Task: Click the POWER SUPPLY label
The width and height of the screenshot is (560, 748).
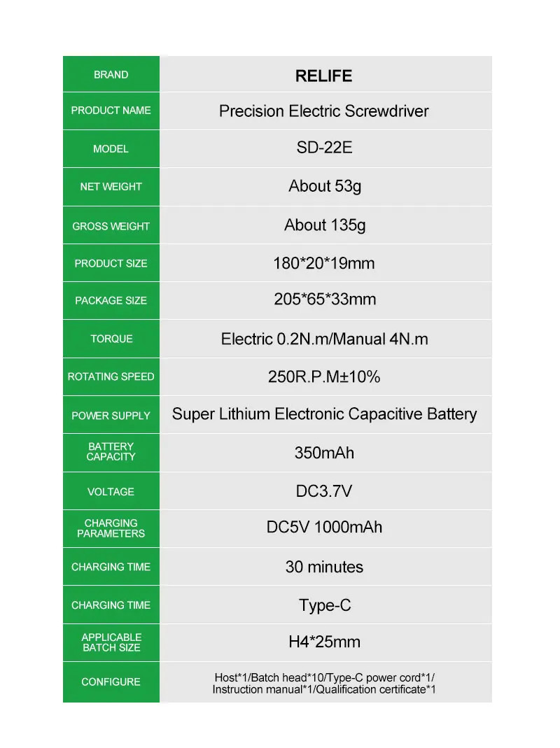Action: [x=111, y=416]
